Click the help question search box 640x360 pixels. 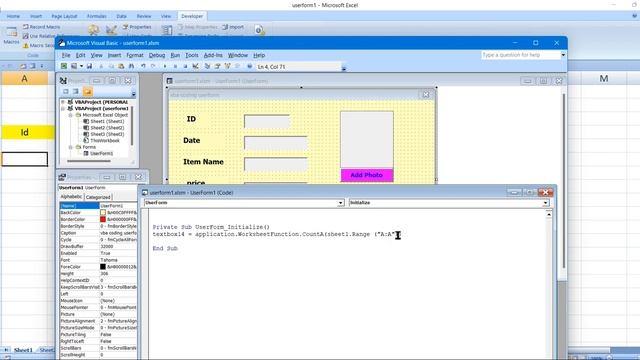tap(520, 55)
